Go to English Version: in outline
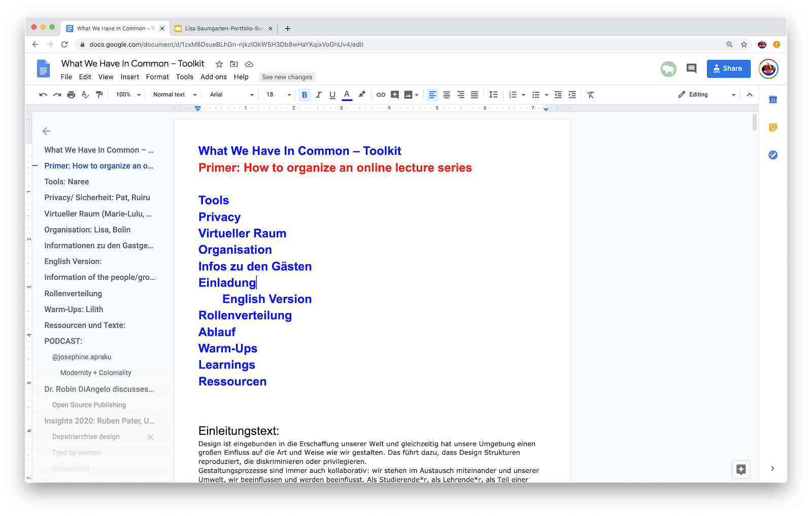The height and width of the screenshot is (516, 812). pos(73,261)
